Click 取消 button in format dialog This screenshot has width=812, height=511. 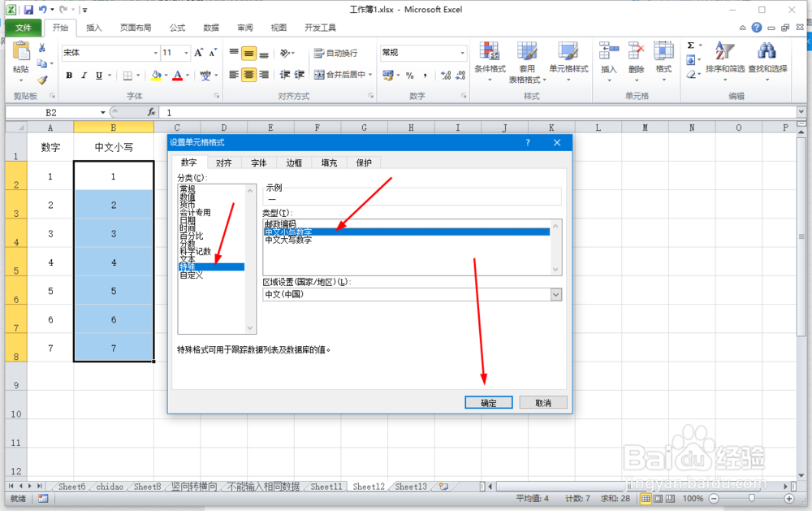tap(543, 403)
